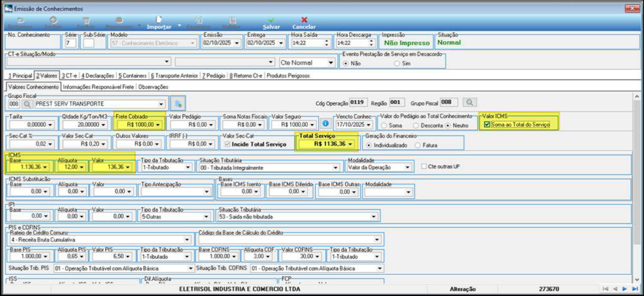Click the Salvar green checkmark icon
The height and width of the screenshot is (296, 644).
tap(271, 20)
